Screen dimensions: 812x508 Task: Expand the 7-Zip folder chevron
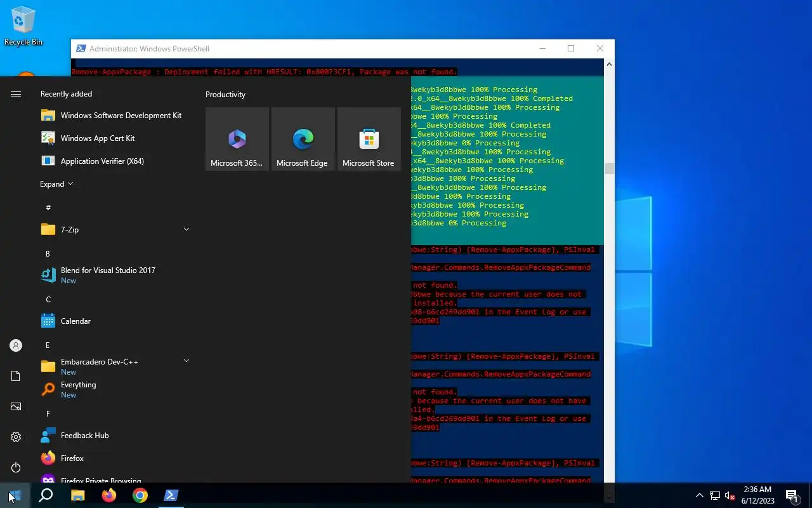pos(187,229)
